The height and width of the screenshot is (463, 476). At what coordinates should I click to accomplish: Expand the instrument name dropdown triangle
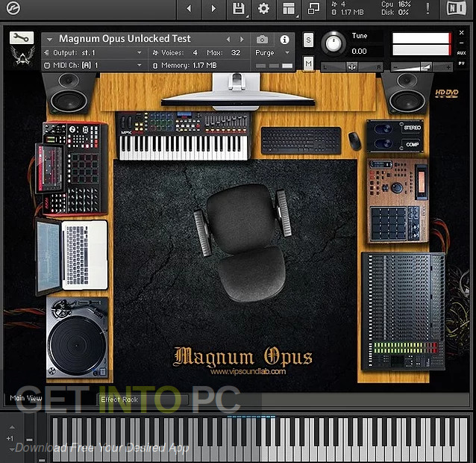(50, 39)
